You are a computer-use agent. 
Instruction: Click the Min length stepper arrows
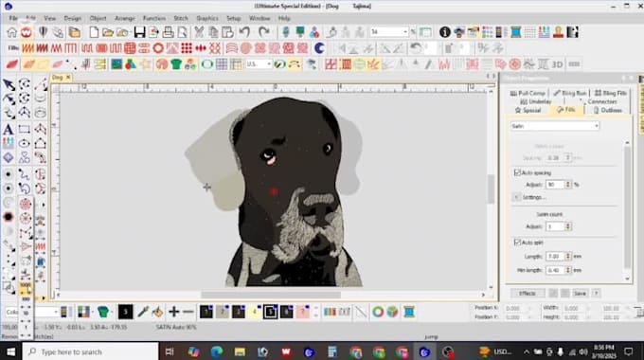click(x=568, y=270)
